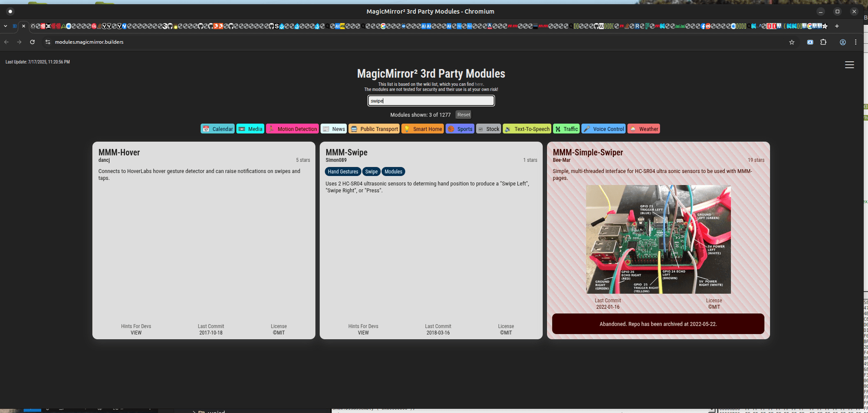Screen dimensions: 868x413
Task: Filter by Sports category
Action: (460, 129)
